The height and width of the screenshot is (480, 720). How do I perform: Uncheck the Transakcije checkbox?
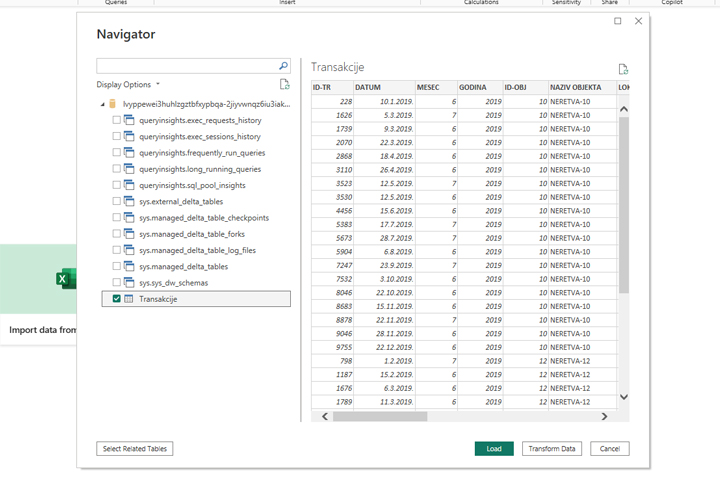click(117, 299)
